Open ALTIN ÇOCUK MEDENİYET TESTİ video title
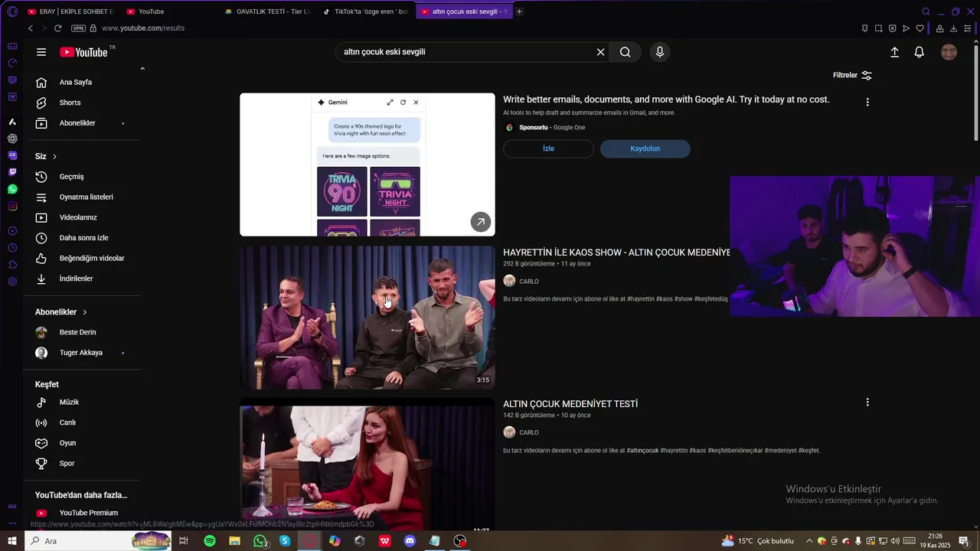980x551 pixels. [x=570, y=404]
